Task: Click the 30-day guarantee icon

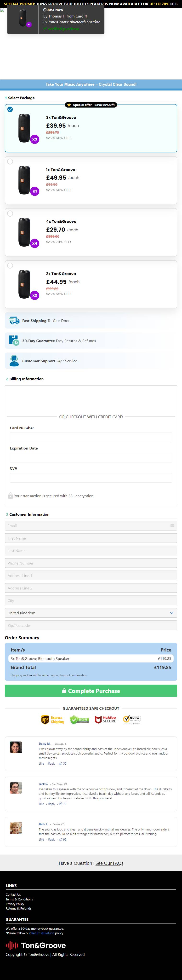Action: pyautogui.click(x=14, y=340)
